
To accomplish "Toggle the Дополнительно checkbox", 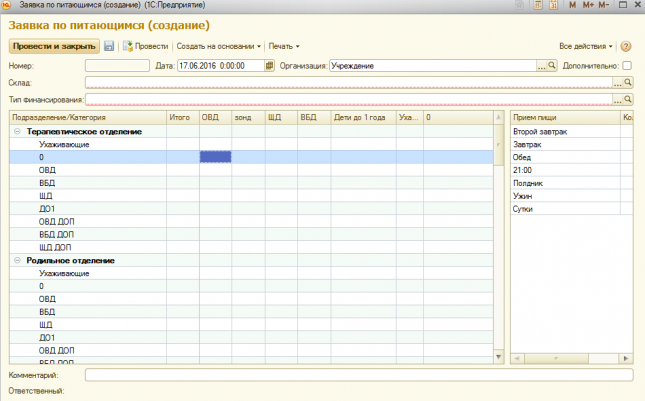I will (627, 66).
